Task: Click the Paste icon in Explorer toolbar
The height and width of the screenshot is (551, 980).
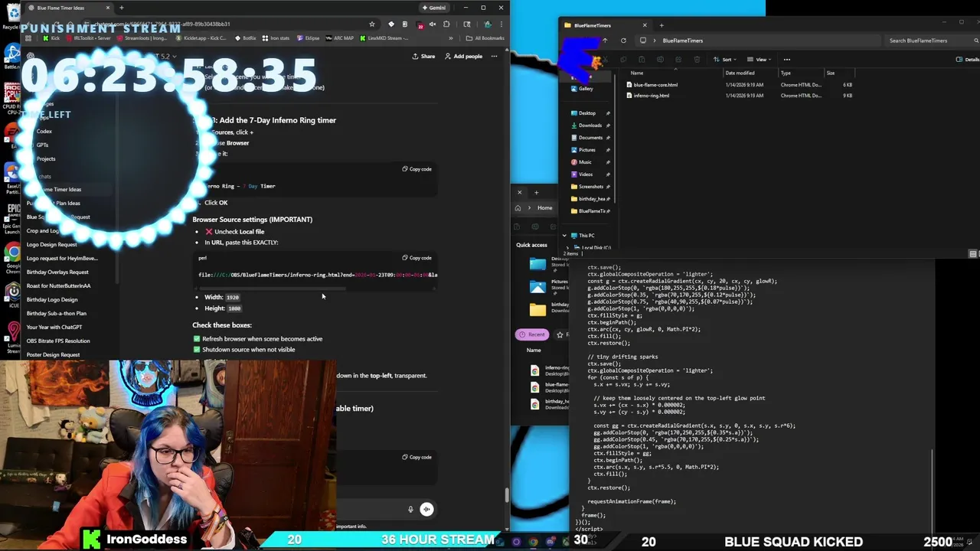Action: point(642,59)
